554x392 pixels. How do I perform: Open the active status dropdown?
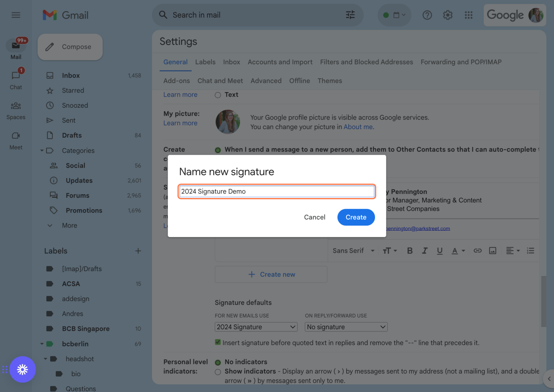click(394, 15)
